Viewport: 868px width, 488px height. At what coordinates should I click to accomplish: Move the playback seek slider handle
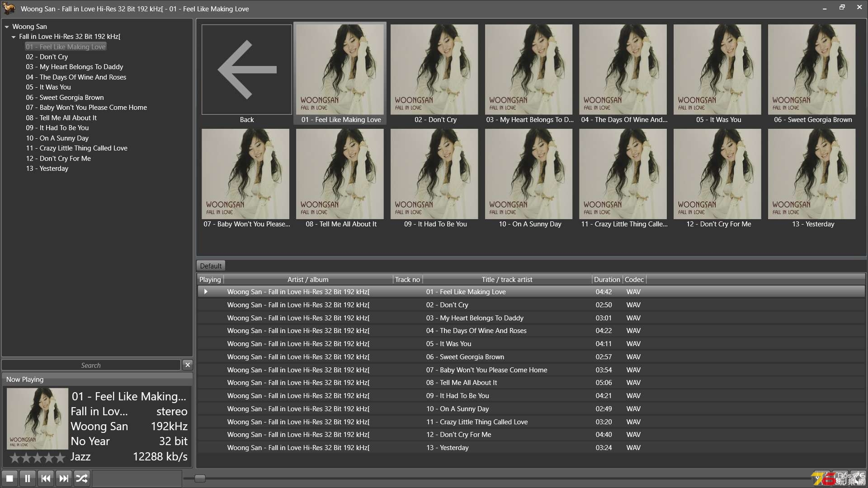point(200,479)
